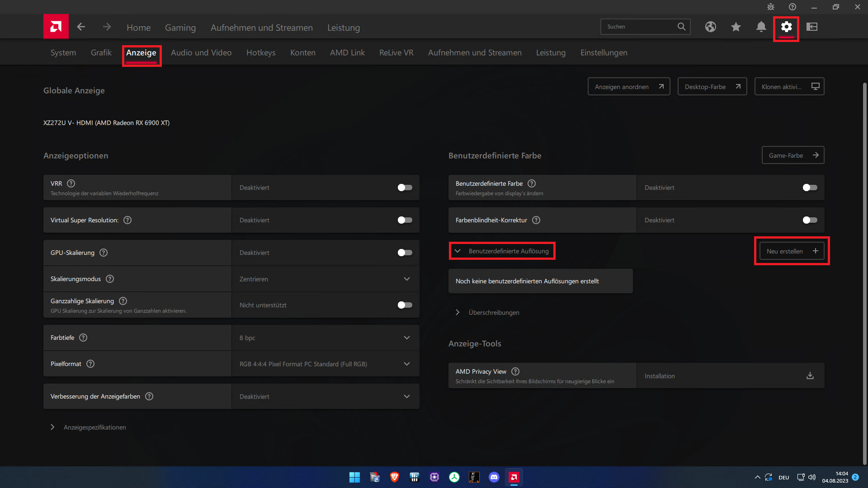Click the Neu erstellen button

pos(792,251)
